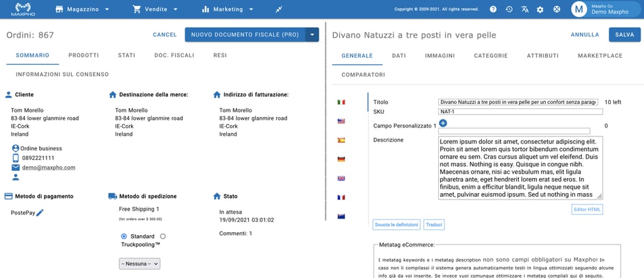Click the house icon by Destinazione della merce
This screenshot has height=278, width=644.
click(x=113, y=94)
